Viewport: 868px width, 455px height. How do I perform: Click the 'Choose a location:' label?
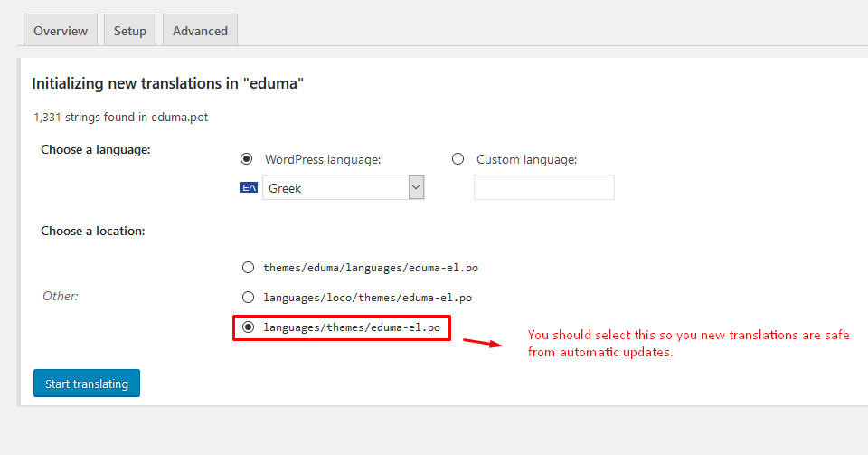point(93,232)
